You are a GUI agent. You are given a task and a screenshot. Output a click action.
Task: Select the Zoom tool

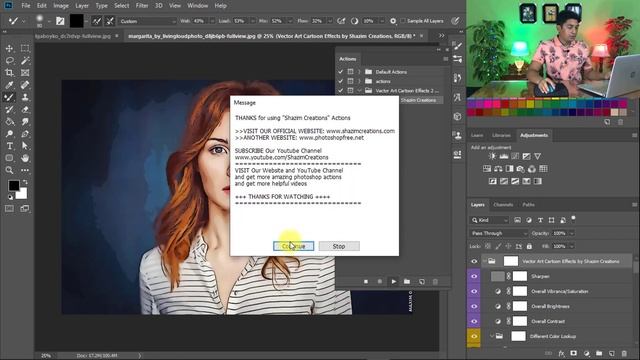point(9,170)
